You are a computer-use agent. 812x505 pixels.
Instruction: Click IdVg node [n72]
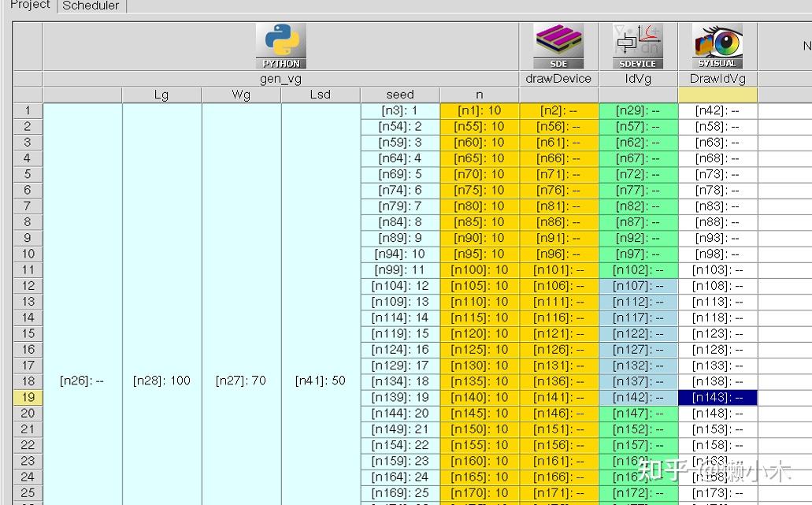click(638, 175)
